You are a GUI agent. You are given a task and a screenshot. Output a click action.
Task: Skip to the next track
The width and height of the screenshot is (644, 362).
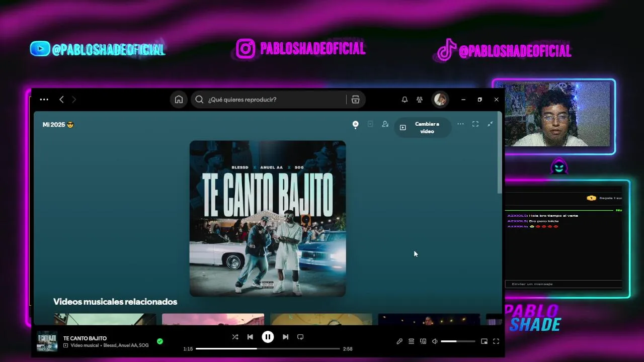pyautogui.click(x=285, y=337)
